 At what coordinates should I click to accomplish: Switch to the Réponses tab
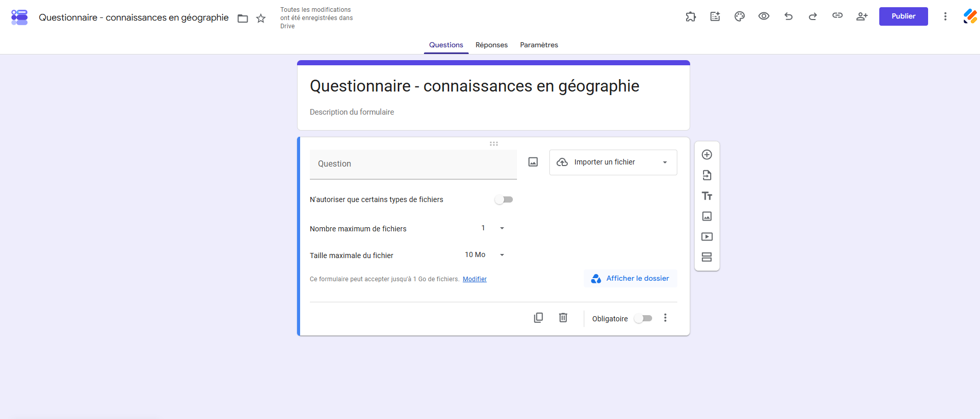pyautogui.click(x=492, y=45)
